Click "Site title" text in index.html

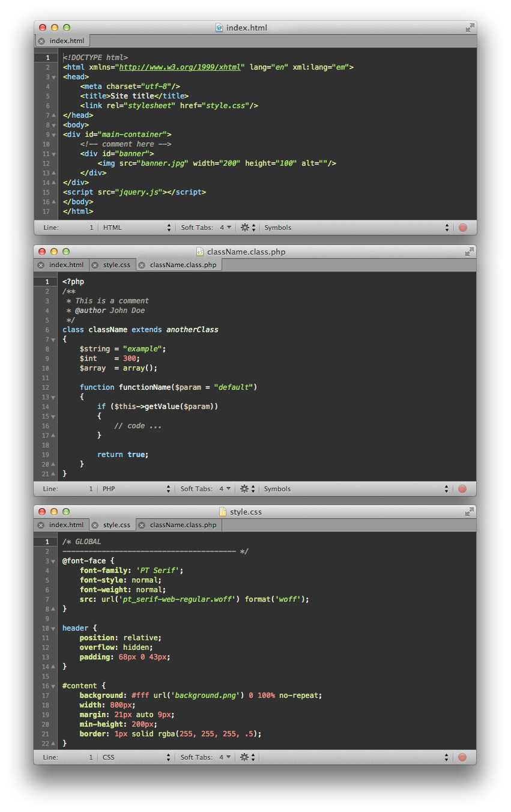coord(132,96)
